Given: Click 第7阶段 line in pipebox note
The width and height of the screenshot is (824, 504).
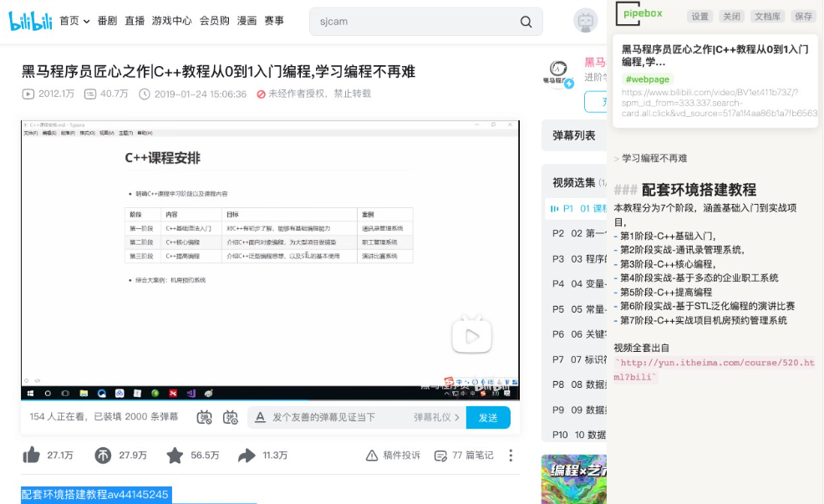Looking at the screenshot, I should pos(703,320).
